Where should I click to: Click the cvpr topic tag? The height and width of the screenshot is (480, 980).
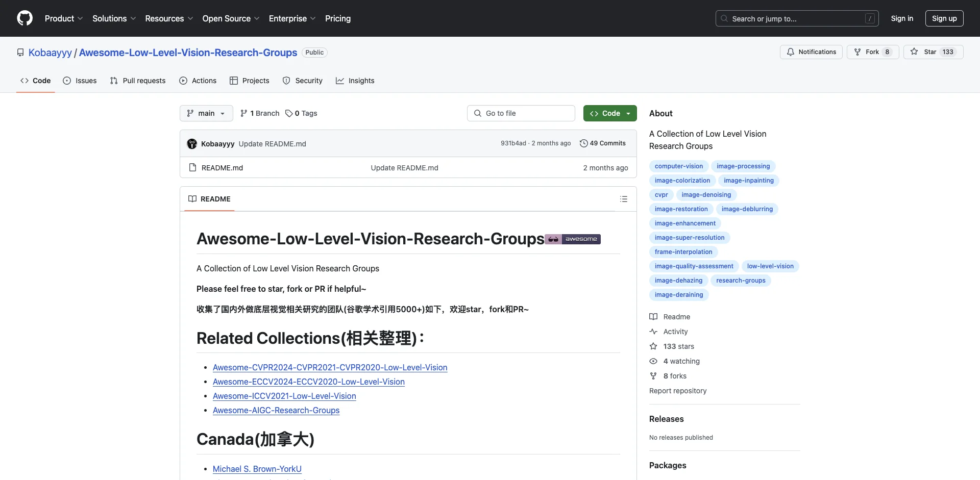click(x=661, y=195)
